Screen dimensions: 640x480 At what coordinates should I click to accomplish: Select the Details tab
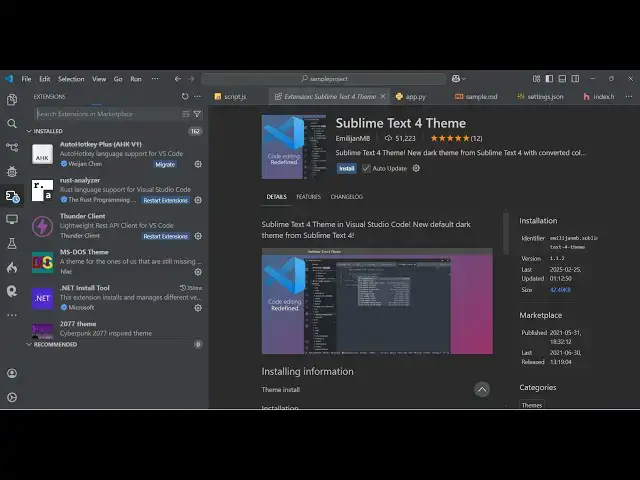(276, 197)
